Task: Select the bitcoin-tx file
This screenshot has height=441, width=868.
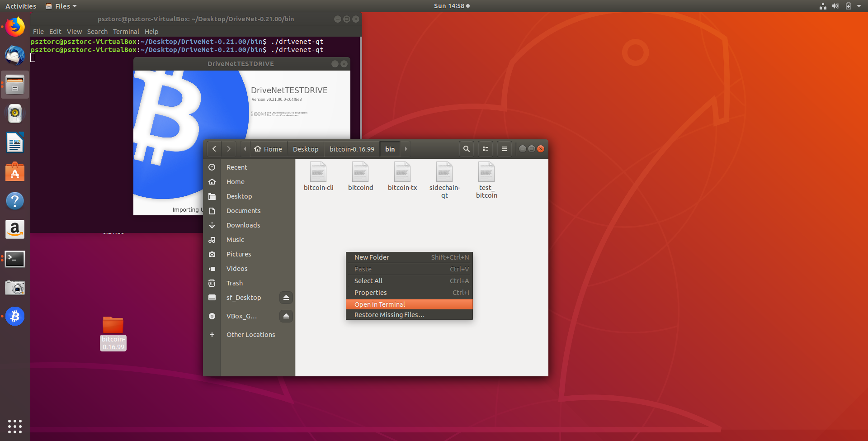Action: pos(402,176)
